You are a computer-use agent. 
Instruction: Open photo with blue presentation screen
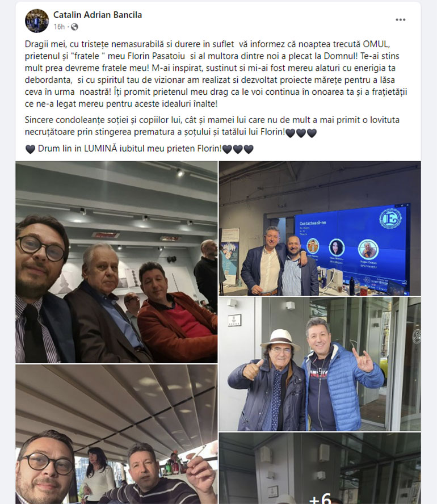click(320, 228)
